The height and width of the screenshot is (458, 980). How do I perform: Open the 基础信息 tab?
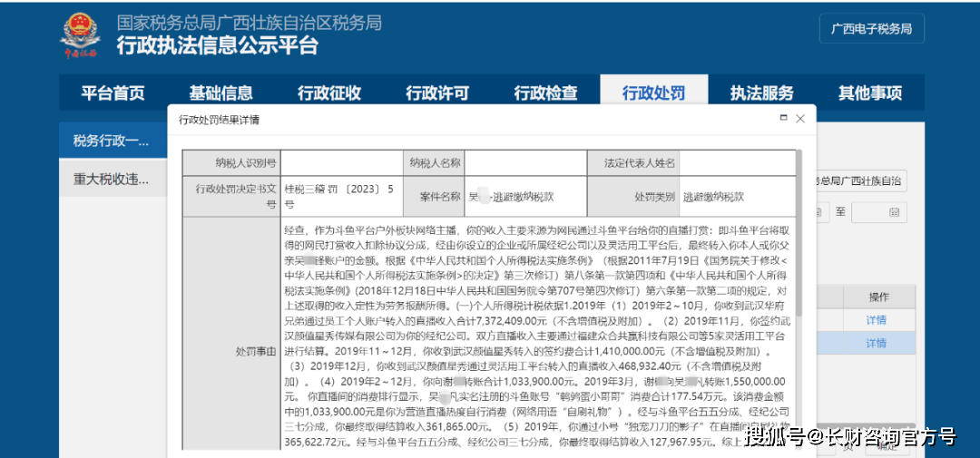point(221,93)
